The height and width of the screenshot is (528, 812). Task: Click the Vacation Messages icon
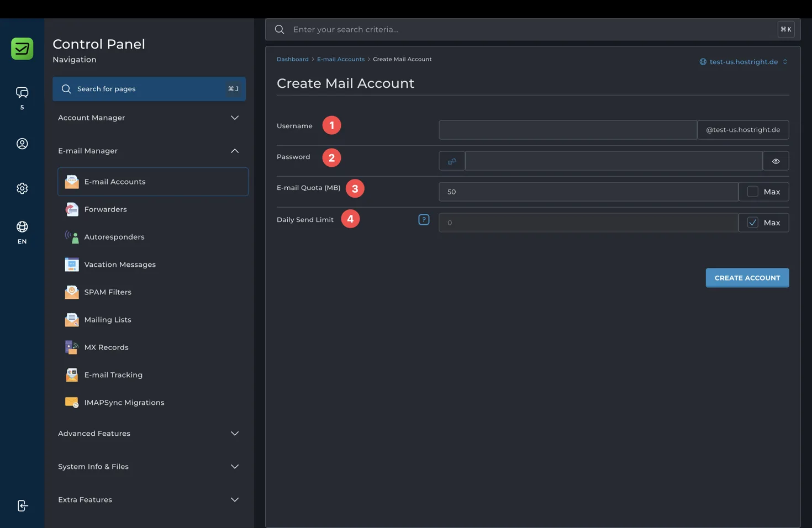click(72, 265)
